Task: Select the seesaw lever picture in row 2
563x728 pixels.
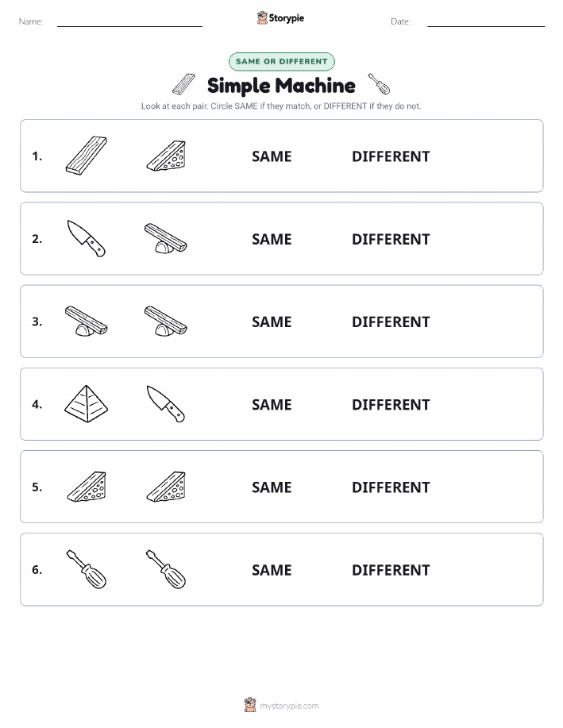Action: tap(166, 238)
